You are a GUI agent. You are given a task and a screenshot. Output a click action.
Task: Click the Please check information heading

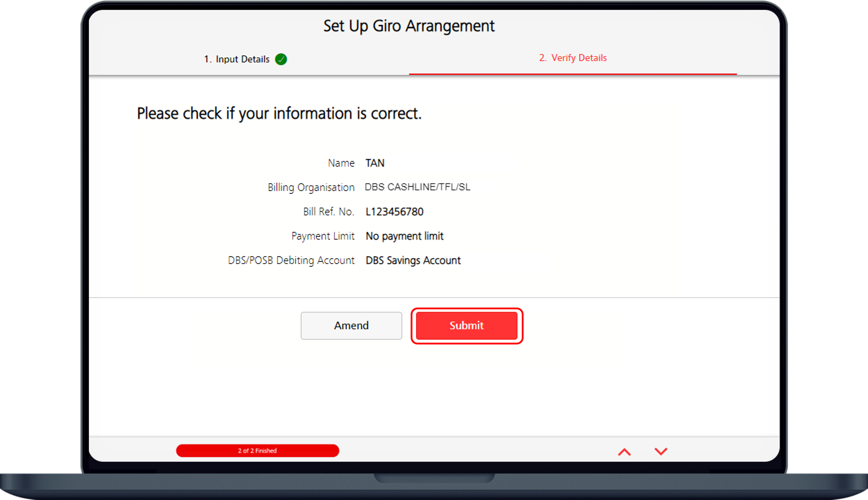coord(279,114)
